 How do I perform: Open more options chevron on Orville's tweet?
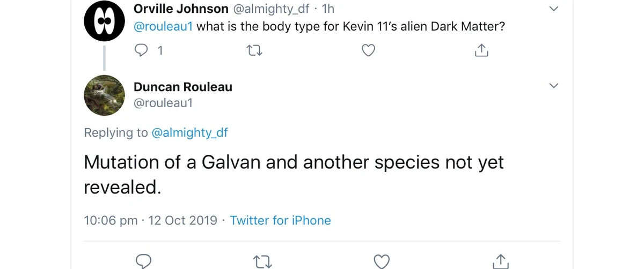click(x=554, y=9)
